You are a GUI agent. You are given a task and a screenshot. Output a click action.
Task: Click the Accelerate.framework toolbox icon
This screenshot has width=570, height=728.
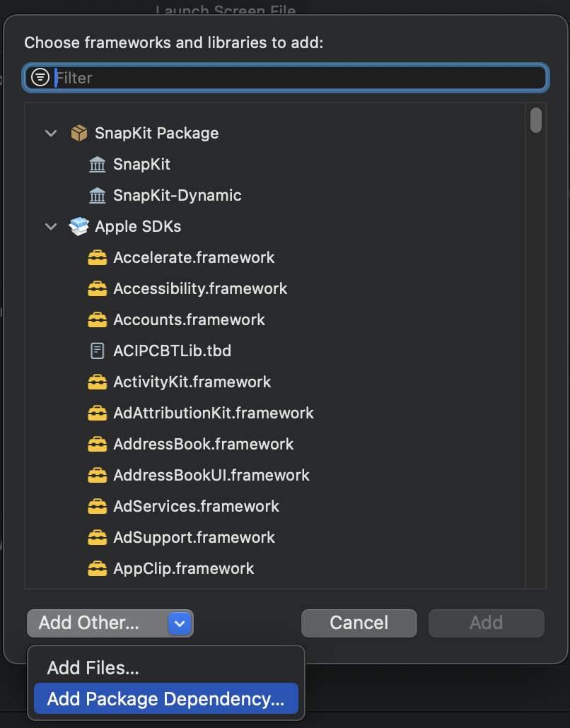pyautogui.click(x=97, y=258)
